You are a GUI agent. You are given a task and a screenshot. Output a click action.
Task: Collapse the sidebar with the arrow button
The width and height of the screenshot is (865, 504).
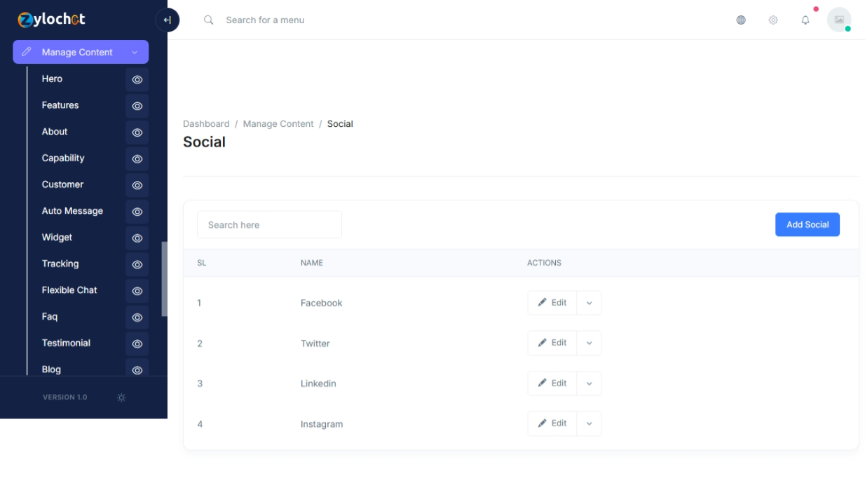click(167, 20)
